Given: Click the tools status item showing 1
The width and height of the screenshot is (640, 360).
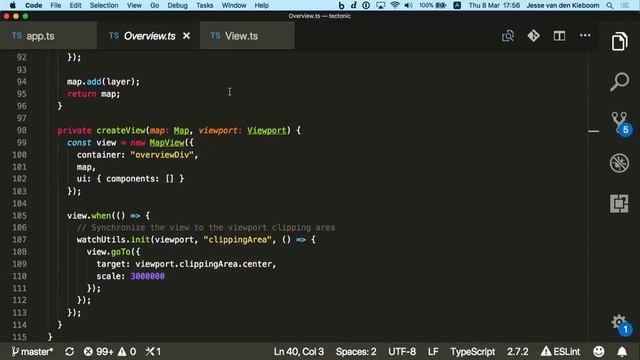Looking at the screenshot, I should [153, 351].
